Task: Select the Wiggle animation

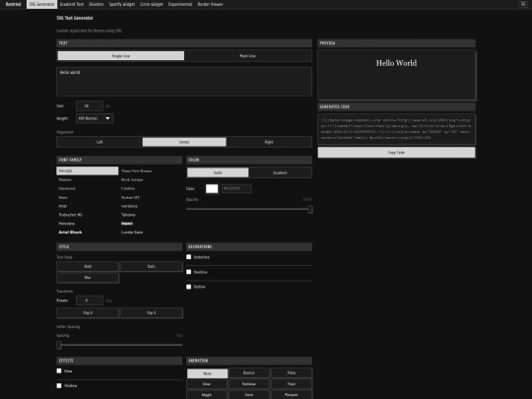Action: pos(207,395)
